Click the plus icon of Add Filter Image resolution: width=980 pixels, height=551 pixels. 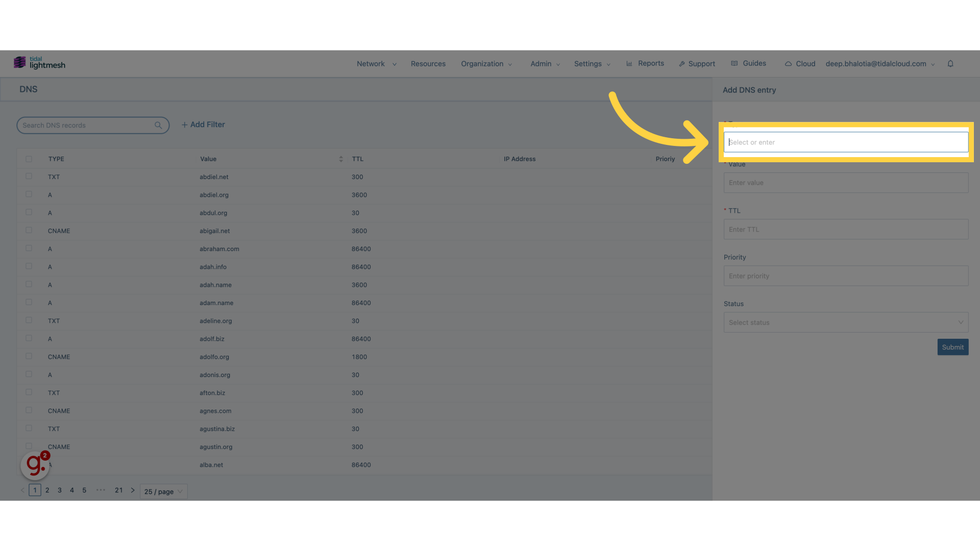coord(185,125)
